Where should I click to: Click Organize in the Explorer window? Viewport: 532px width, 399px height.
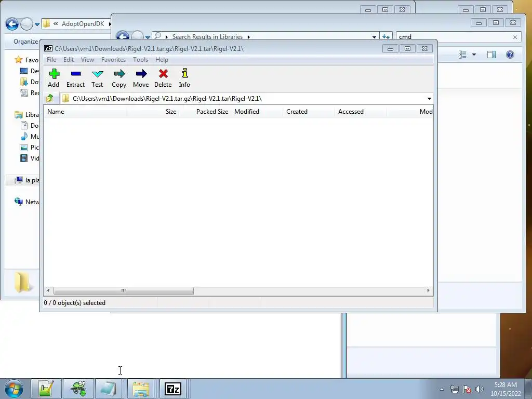25,42
